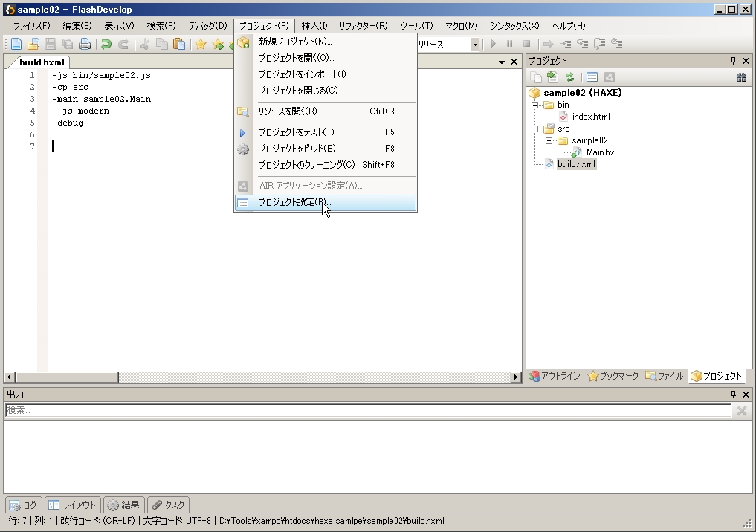Viewport: 756px width, 532px height.
Task: Collapse the bin folder node
Action: click(x=534, y=105)
